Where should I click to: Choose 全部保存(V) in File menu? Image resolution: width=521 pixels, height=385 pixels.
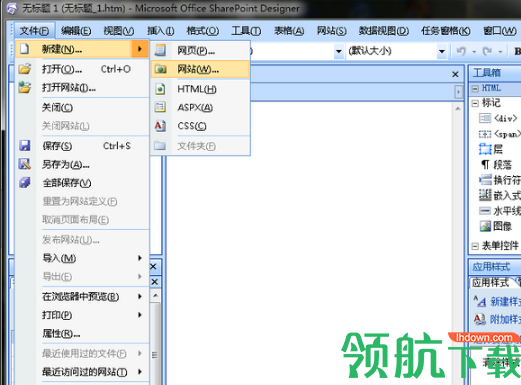click(82, 183)
